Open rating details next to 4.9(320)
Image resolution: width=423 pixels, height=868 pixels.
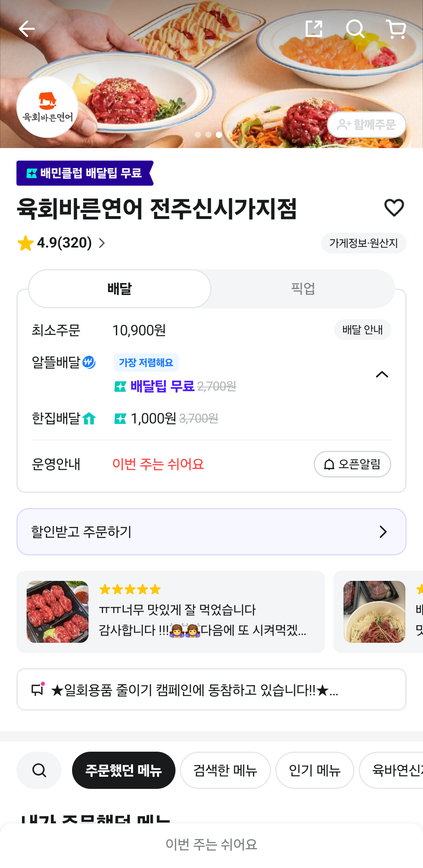point(102,243)
